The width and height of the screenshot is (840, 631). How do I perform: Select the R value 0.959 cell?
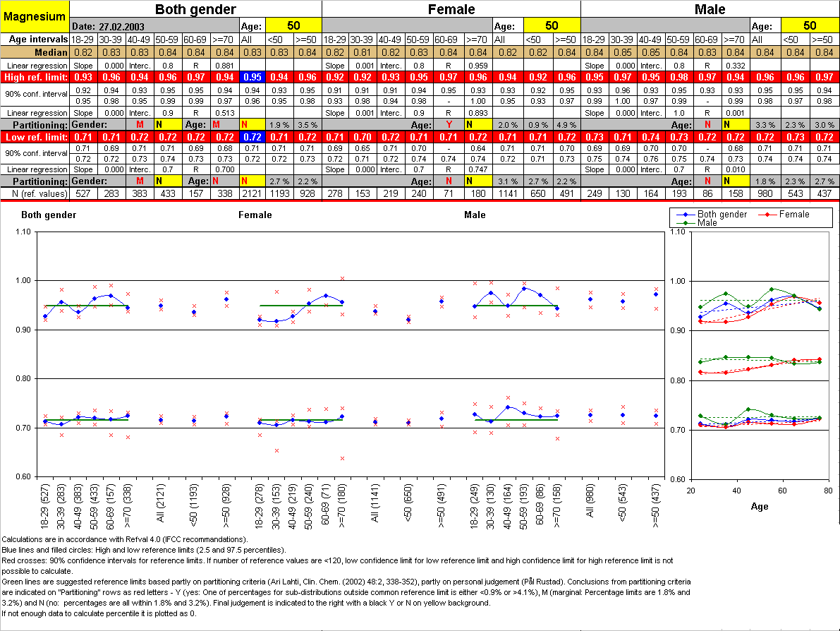point(478,66)
